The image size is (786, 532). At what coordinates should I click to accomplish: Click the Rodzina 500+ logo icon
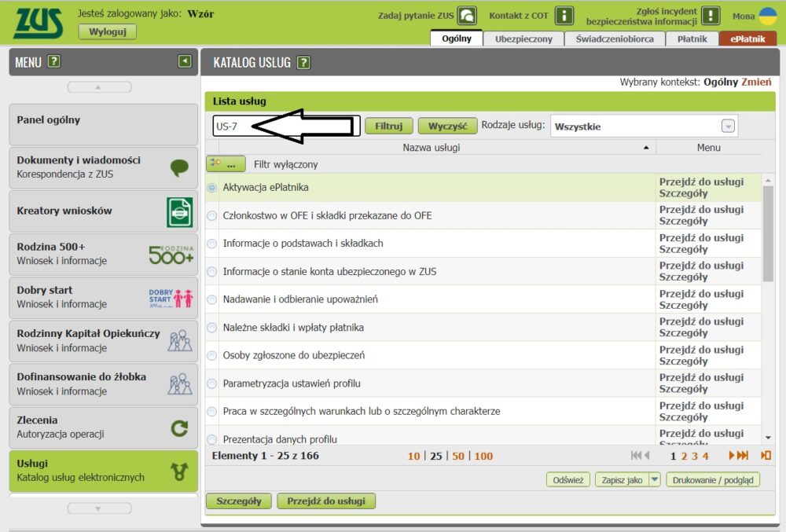click(x=171, y=254)
